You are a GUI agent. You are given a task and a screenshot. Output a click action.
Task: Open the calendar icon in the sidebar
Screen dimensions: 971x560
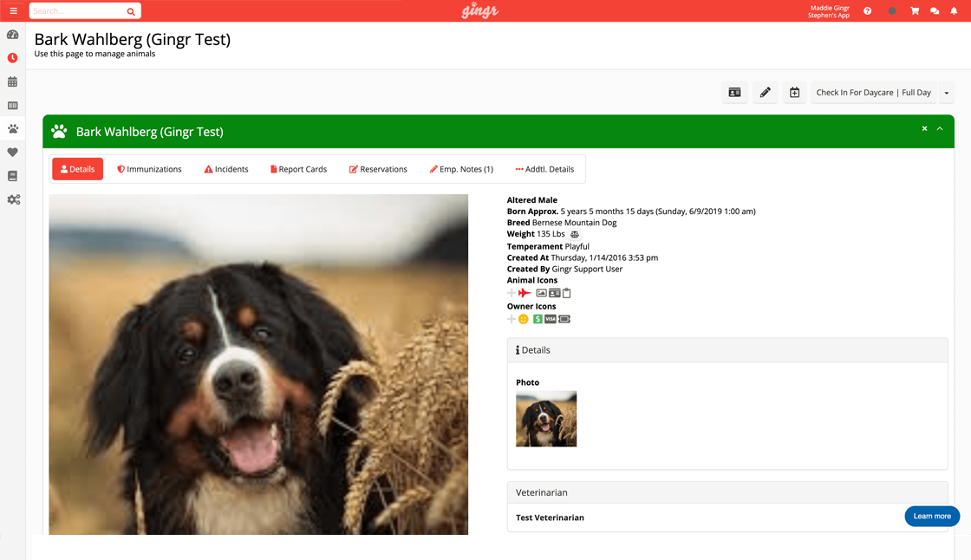tap(12, 81)
